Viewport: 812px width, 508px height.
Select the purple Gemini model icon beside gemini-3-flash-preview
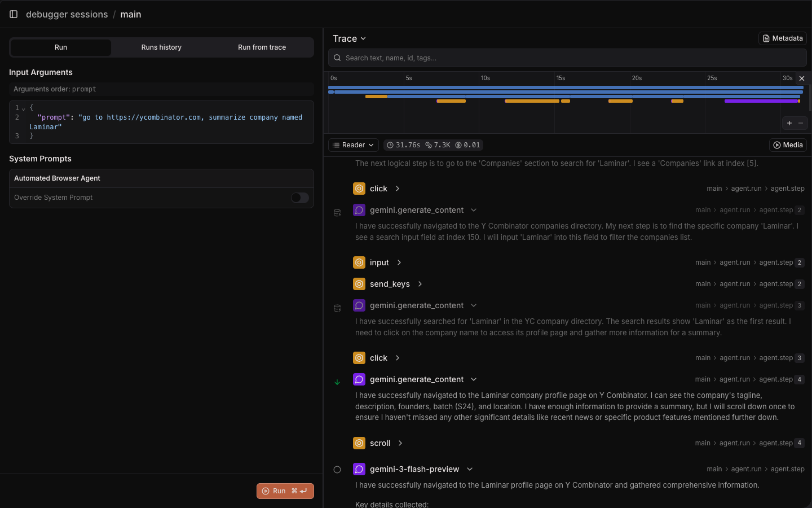(359, 469)
